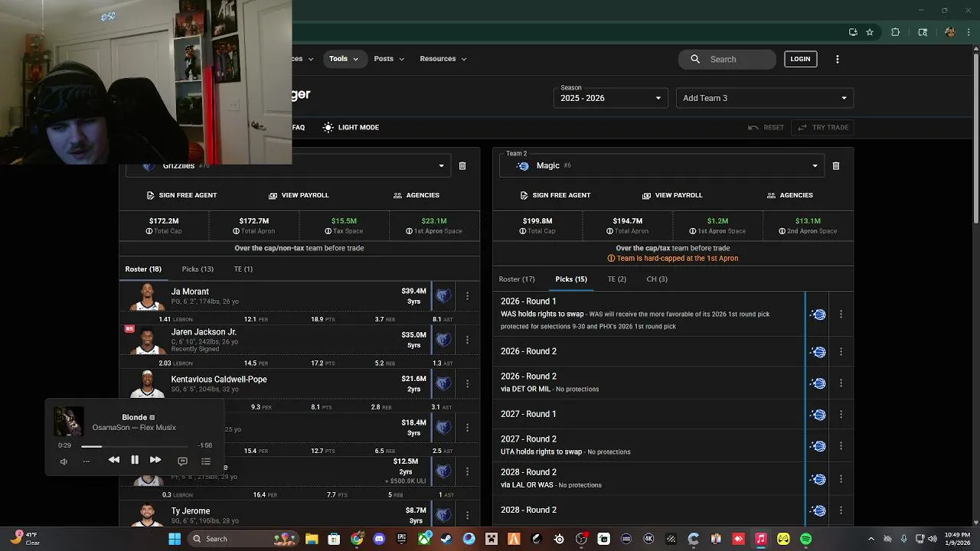Click Sign Free Agent for the Grizzlies

pos(181,195)
